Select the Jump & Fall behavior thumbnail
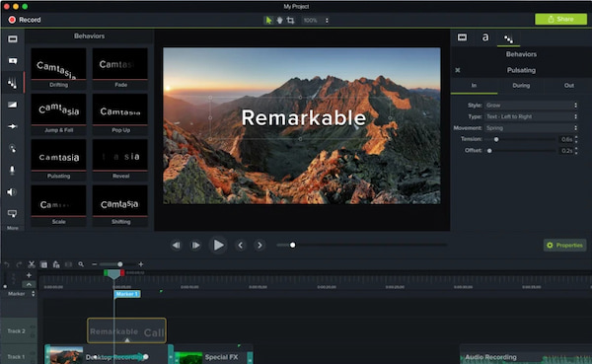The width and height of the screenshot is (592, 364). point(58,114)
